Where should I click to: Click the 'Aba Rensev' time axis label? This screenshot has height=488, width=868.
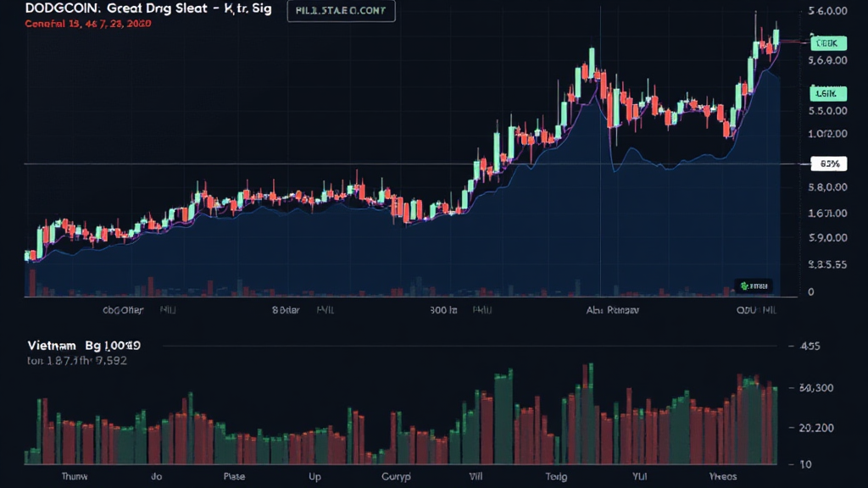pos(611,310)
